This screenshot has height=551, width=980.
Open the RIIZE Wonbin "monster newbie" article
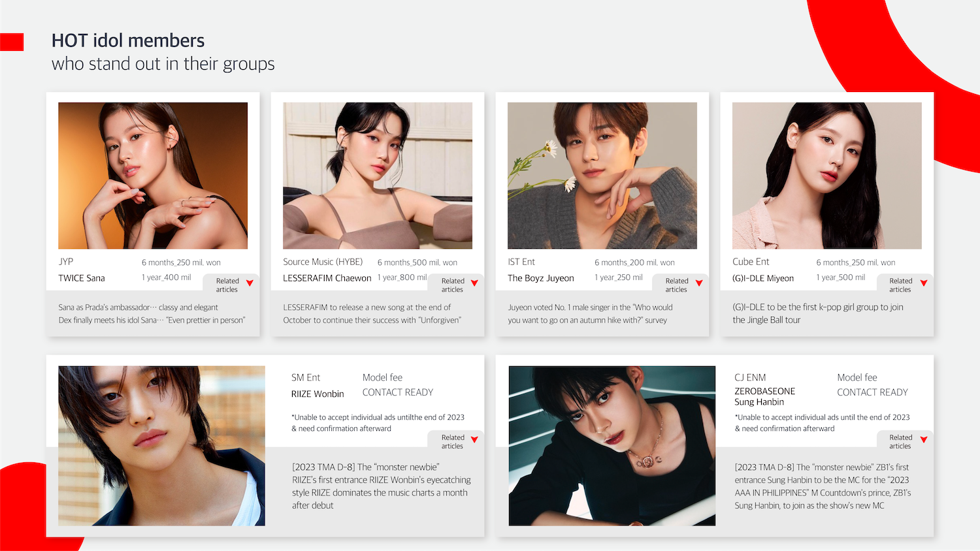coord(382,486)
